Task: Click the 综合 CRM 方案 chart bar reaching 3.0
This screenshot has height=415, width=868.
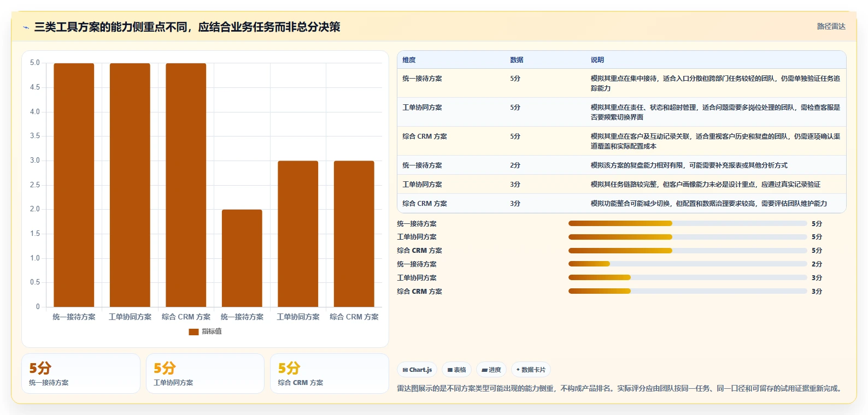Action: coord(354,234)
